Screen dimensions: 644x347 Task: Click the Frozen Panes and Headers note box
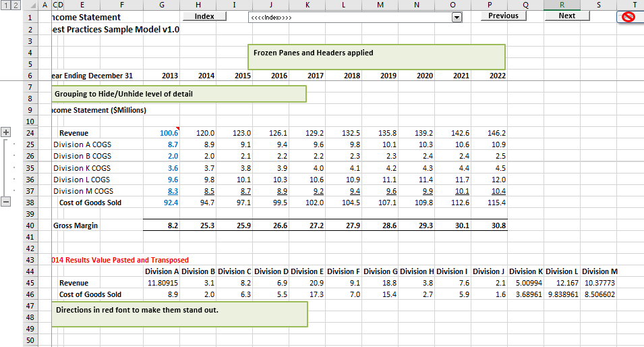376,57
